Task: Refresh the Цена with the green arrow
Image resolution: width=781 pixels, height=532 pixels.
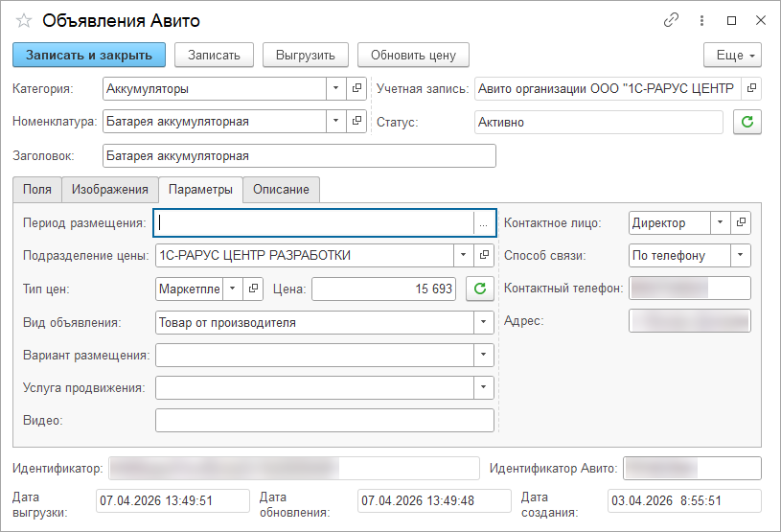Action: [480, 289]
